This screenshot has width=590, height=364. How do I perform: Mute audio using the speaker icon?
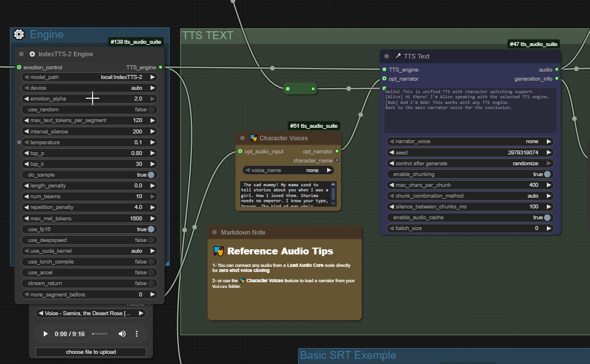122,334
